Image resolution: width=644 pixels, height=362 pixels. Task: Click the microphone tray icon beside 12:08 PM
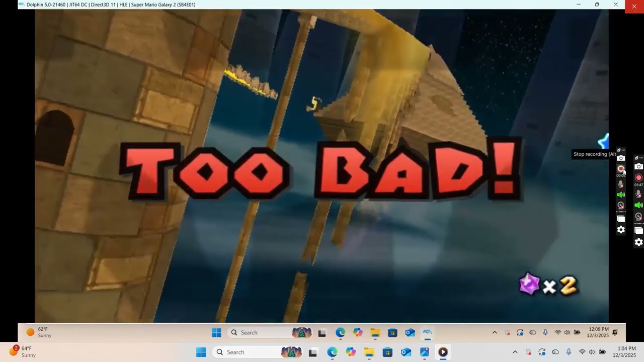click(545, 332)
